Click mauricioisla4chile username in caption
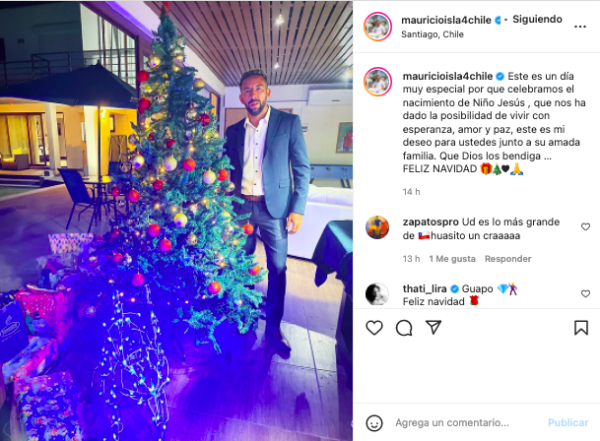Viewport: 600px width, 441px height. click(x=448, y=76)
